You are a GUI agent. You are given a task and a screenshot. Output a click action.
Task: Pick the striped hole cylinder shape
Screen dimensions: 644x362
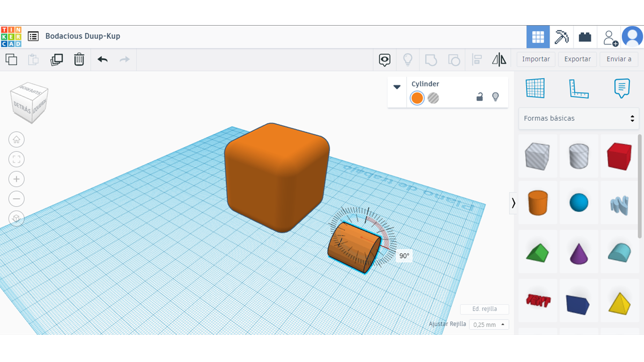579,156
